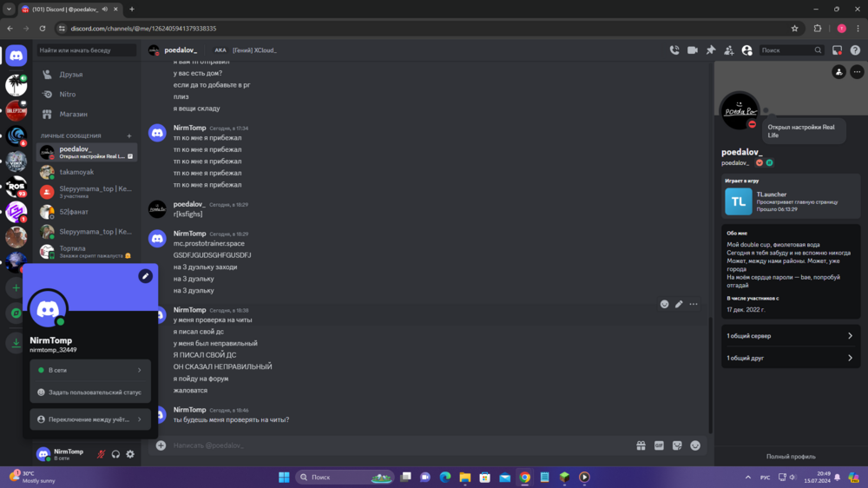Edit hovered message pencil icon
The width and height of the screenshot is (868, 488).
coord(679,304)
